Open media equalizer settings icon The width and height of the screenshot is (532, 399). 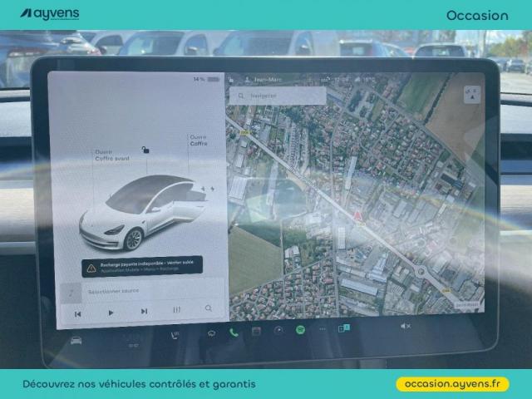coord(177,309)
